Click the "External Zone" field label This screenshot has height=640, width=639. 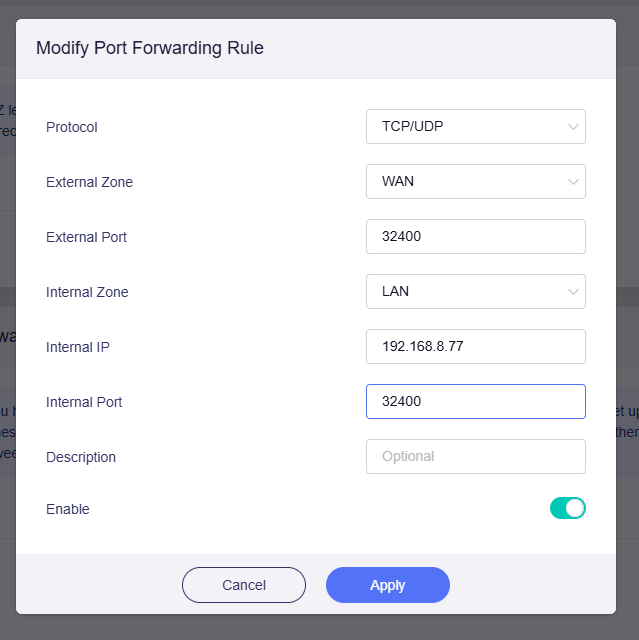[89, 182]
